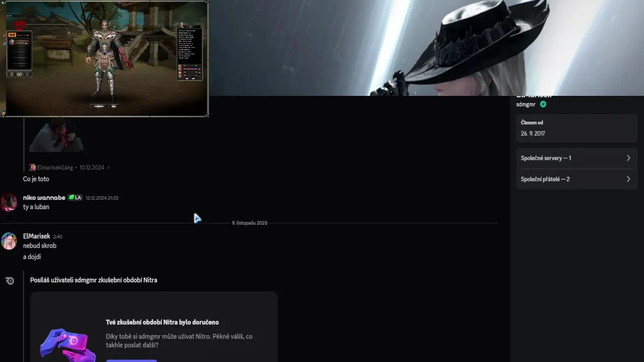Click the LA server tag badge

click(x=75, y=198)
